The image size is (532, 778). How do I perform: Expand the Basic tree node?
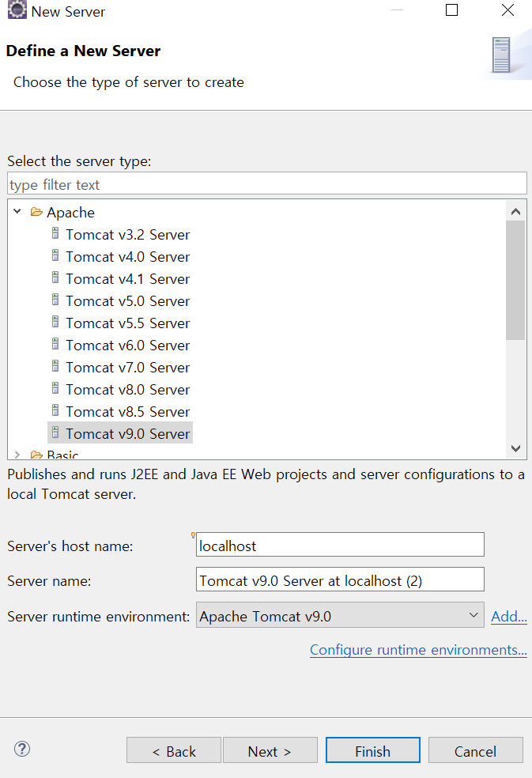[17, 455]
